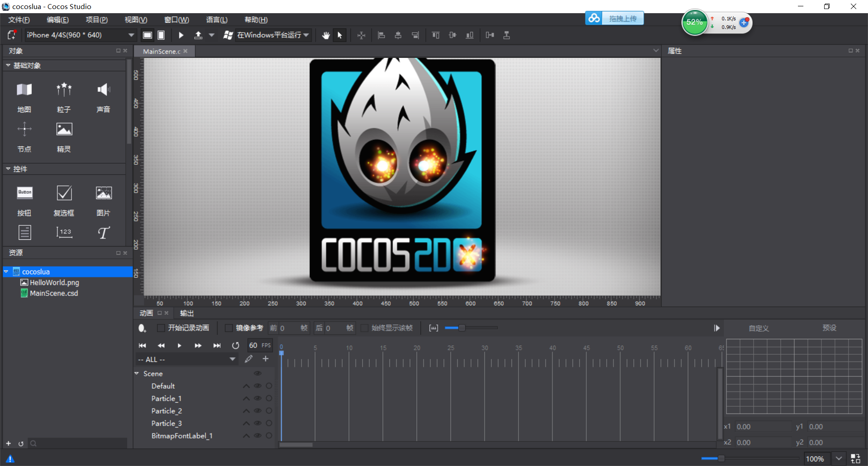Select HelloWorld.png in resources
The image size is (868, 466).
(54, 282)
